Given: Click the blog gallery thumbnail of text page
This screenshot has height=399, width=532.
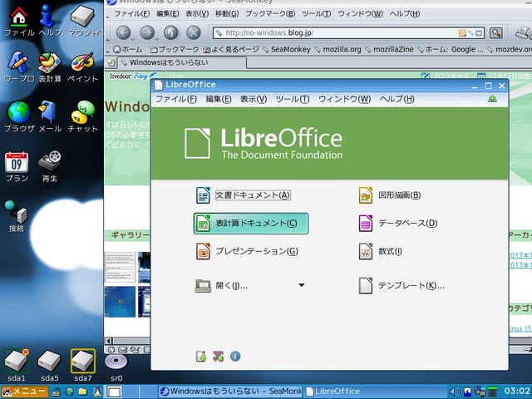Looking at the screenshot, I should point(120,267).
